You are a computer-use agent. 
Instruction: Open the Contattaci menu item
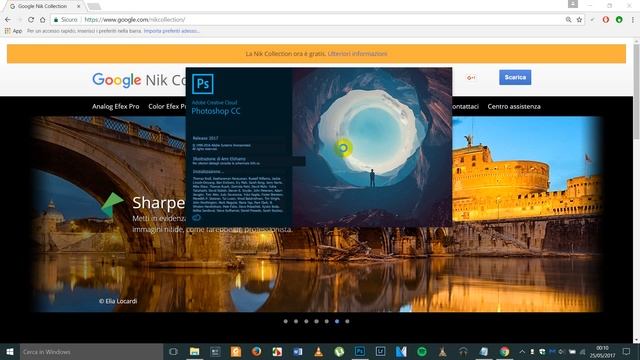[x=465, y=107]
